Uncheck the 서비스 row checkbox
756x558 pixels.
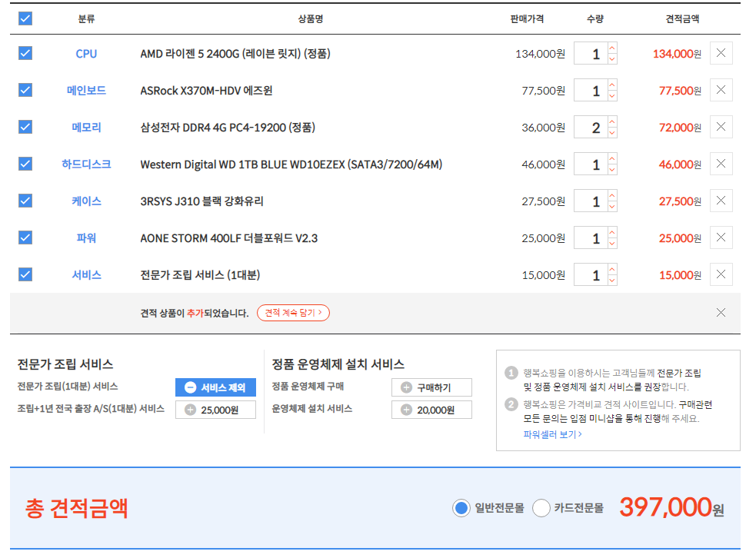coord(25,274)
